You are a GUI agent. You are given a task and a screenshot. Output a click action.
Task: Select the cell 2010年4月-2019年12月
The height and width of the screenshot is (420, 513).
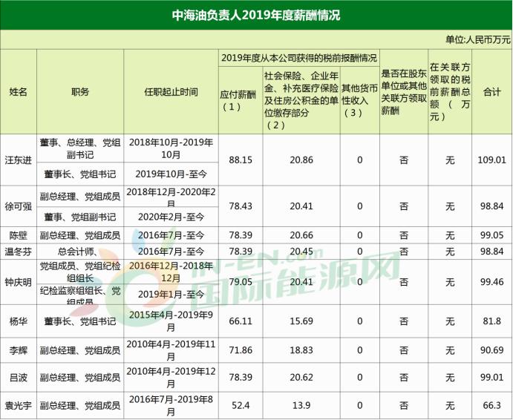coord(171,378)
